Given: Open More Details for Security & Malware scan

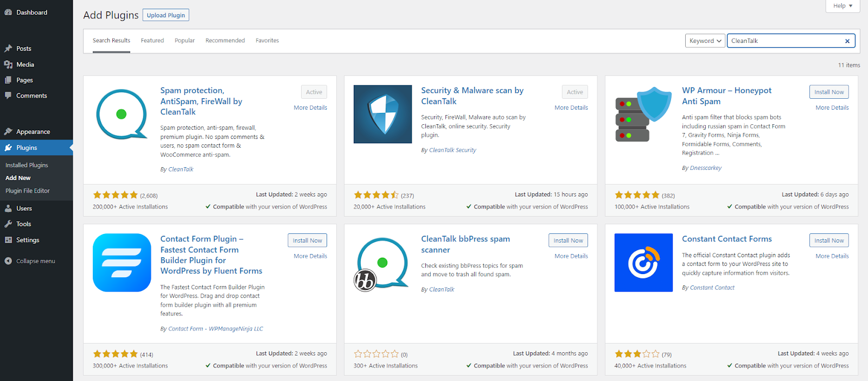Looking at the screenshot, I should 571,107.
